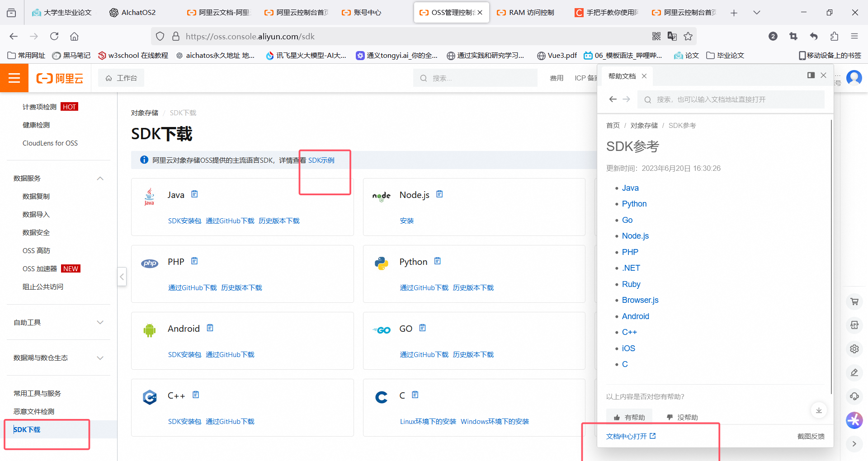
Task: Open Node.js SDK document icon
Action: 439,194
